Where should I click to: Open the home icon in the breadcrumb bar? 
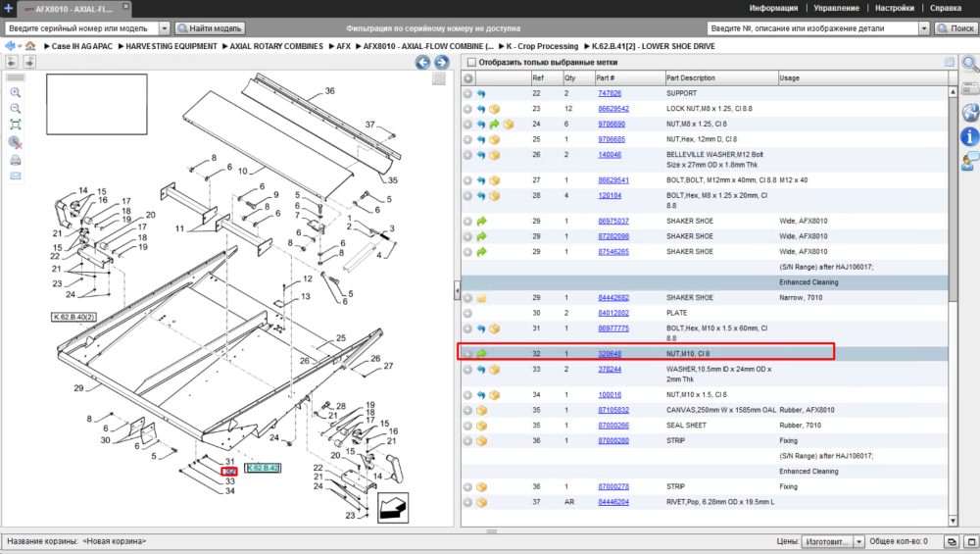(30, 46)
